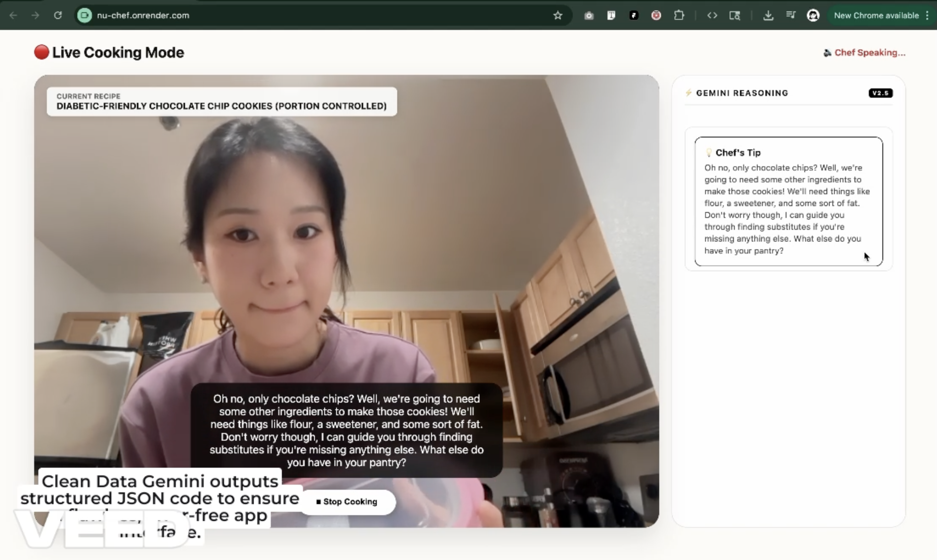Open the code brackets devtools icon
Screen dimensions: 937x560
pyautogui.click(x=712, y=15)
